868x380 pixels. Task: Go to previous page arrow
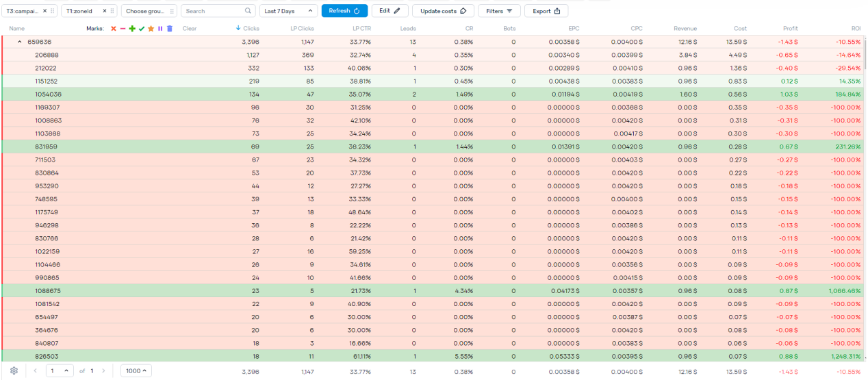[36, 371]
